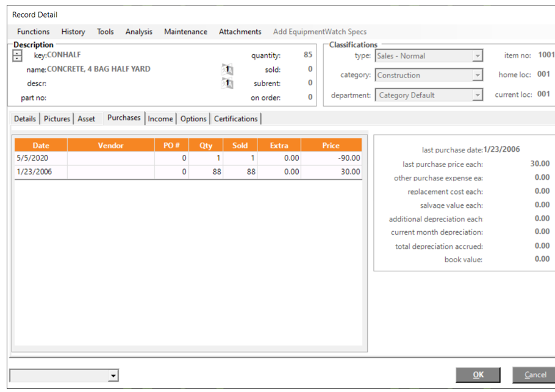The width and height of the screenshot is (555, 392).
Task: Click the translate icon beside the name field
Action: tap(227, 69)
